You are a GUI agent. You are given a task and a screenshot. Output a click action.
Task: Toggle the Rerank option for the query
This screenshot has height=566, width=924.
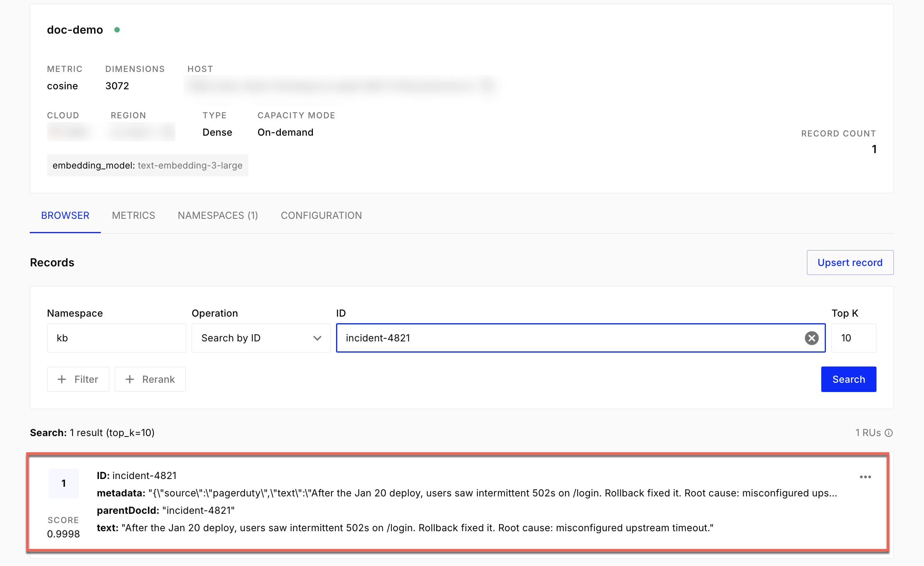(150, 379)
